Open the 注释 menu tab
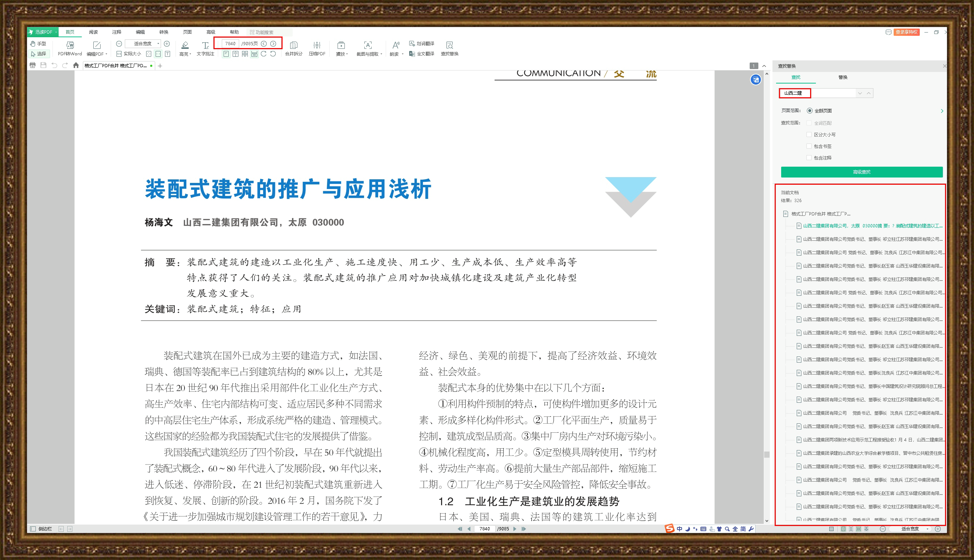This screenshot has height=560, width=974. [117, 32]
